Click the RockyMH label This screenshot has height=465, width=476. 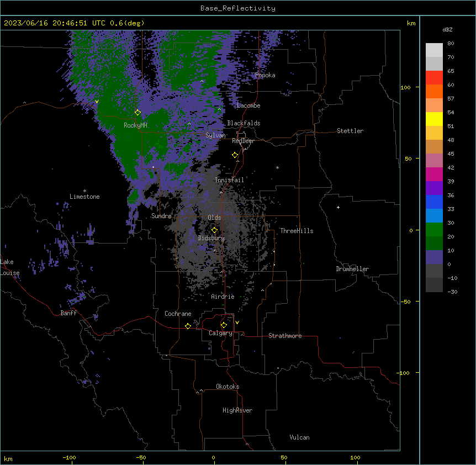[x=135, y=125]
